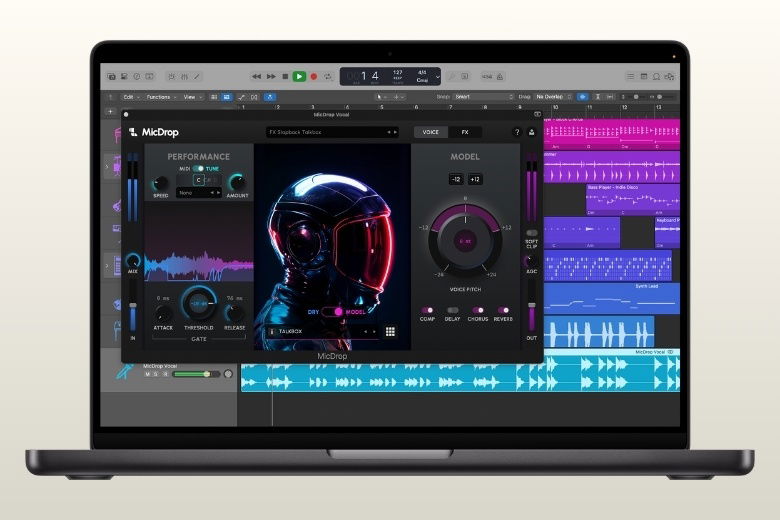
Task: Open the Functions menu
Action: (161, 97)
